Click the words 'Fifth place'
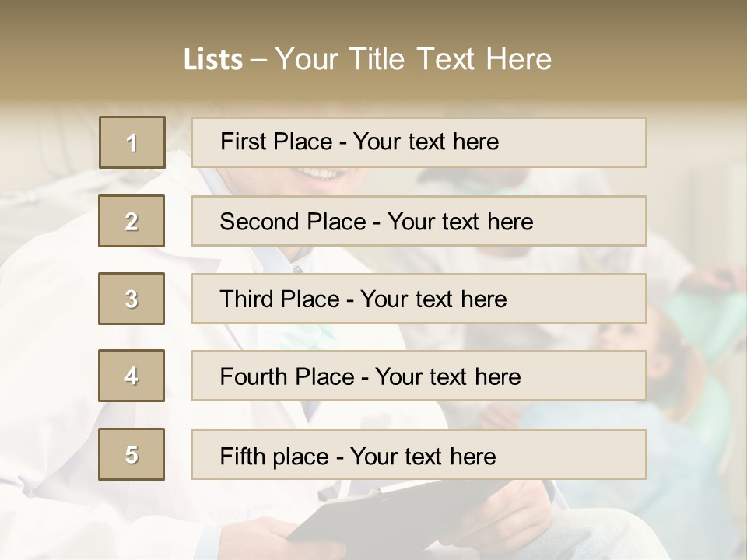The width and height of the screenshot is (747, 560). [275, 457]
